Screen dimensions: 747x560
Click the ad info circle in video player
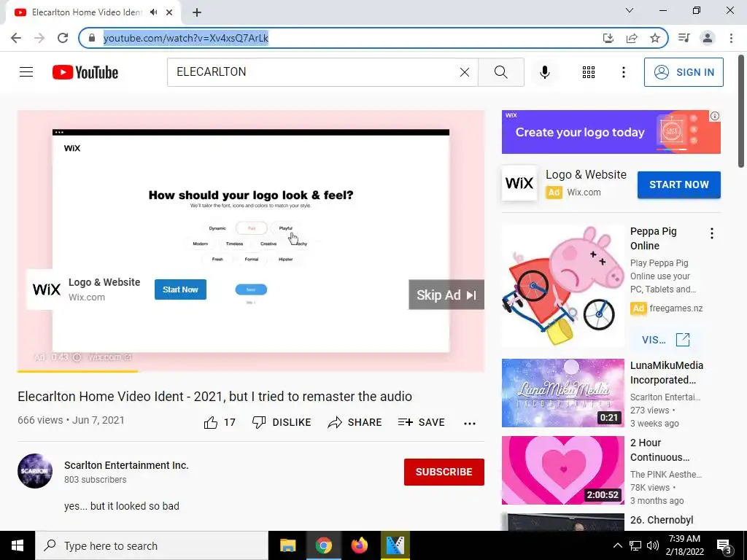77,357
